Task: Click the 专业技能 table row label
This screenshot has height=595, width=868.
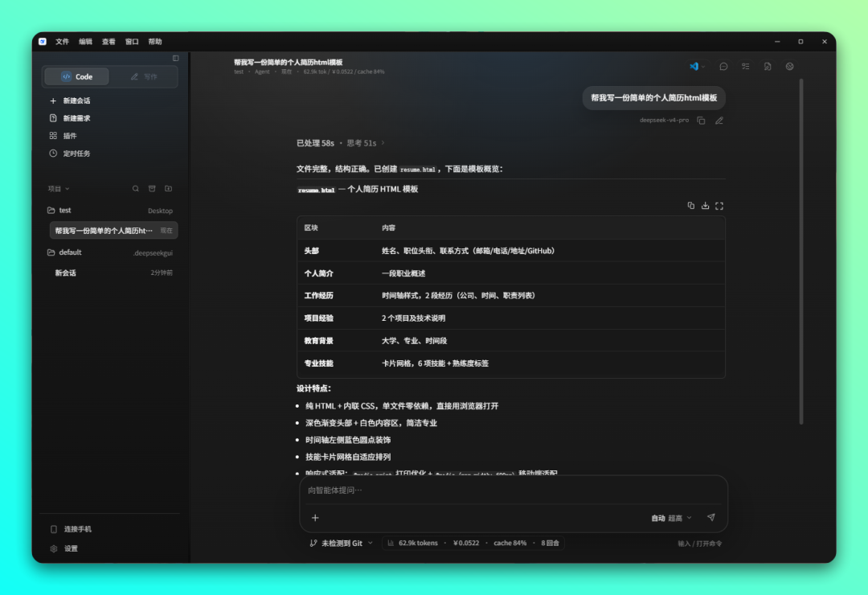Action: pos(319,363)
